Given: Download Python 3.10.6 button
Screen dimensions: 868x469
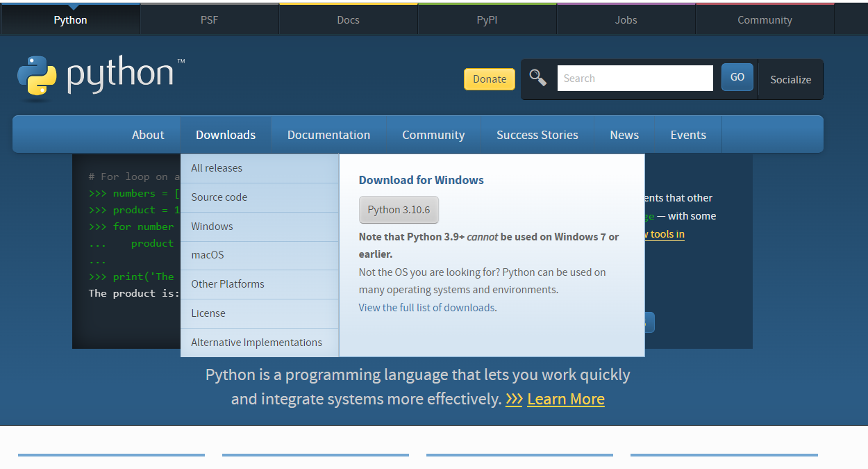Looking at the screenshot, I should [x=399, y=210].
